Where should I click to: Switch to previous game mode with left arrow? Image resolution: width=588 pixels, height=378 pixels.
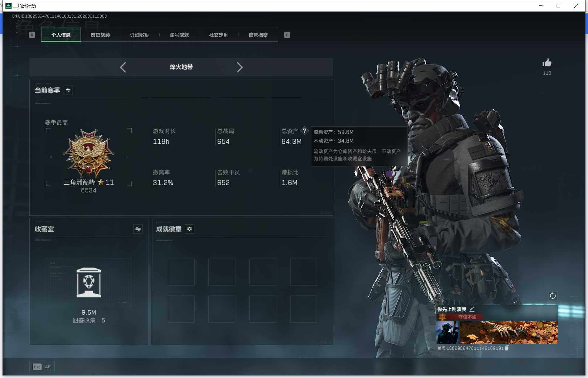coord(123,67)
